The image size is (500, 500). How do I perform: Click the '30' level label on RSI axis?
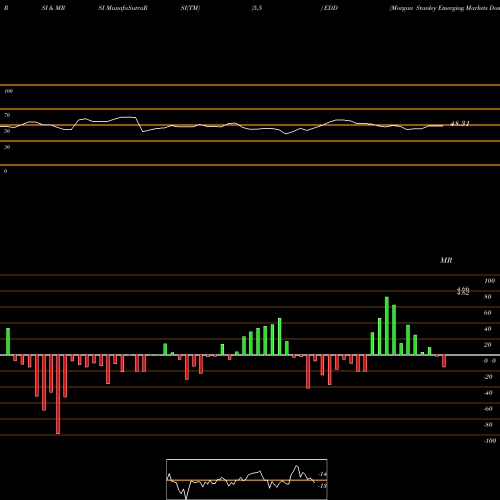pos(7,147)
